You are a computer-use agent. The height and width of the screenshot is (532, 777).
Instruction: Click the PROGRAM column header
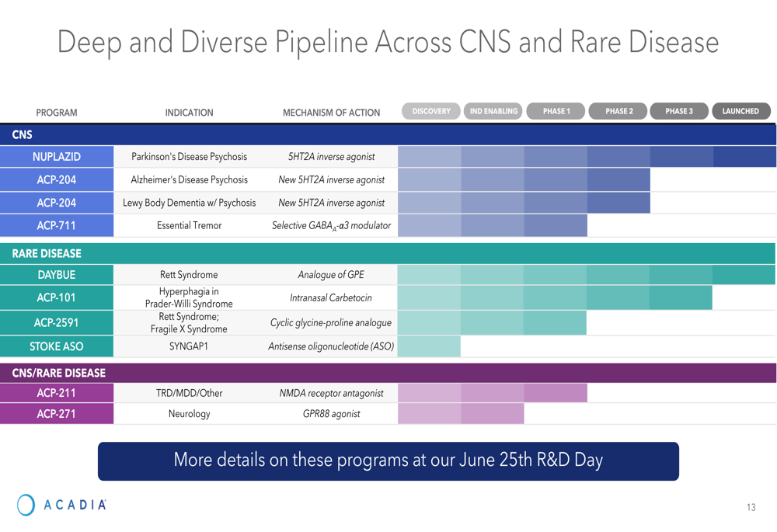[x=57, y=113]
